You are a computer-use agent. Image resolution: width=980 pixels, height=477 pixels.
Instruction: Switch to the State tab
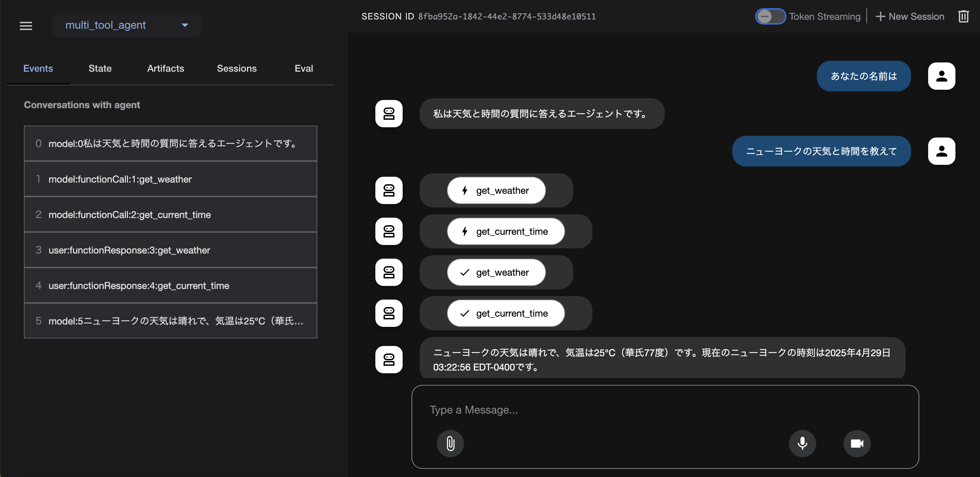(x=100, y=69)
